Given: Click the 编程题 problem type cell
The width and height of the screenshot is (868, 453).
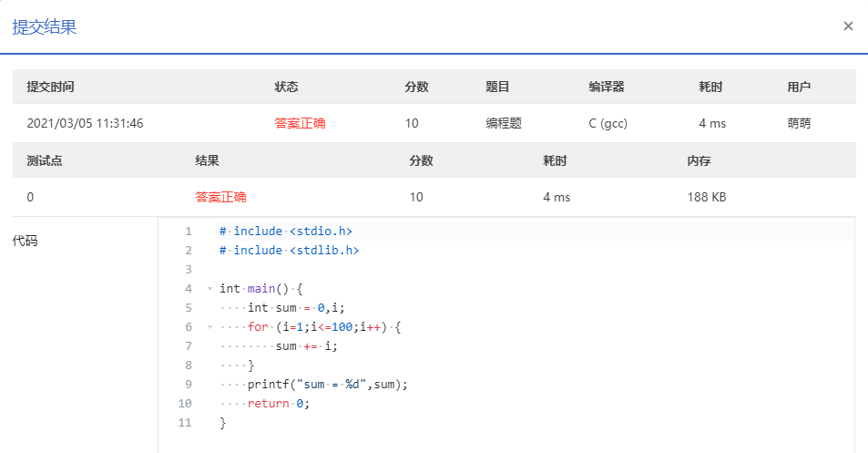Looking at the screenshot, I should [x=504, y=123].
